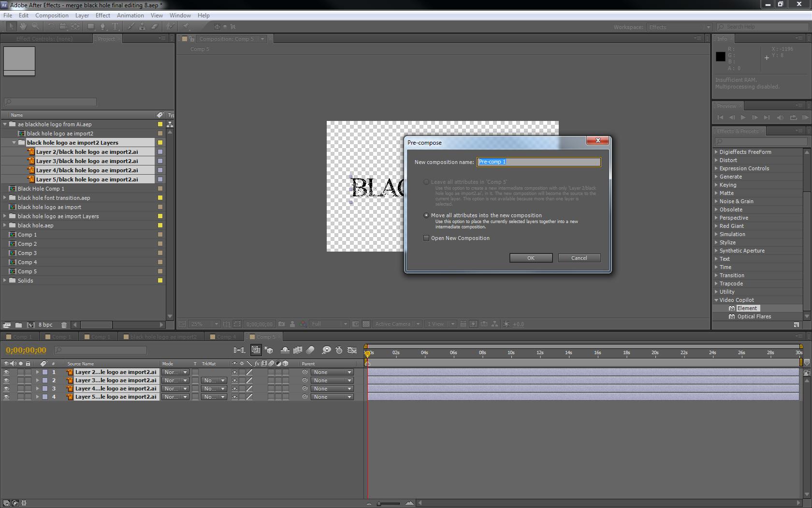This screenshot has height=508, width=812.
Task: Select the Zoom magnifier tool
Action: pos(35,27)
